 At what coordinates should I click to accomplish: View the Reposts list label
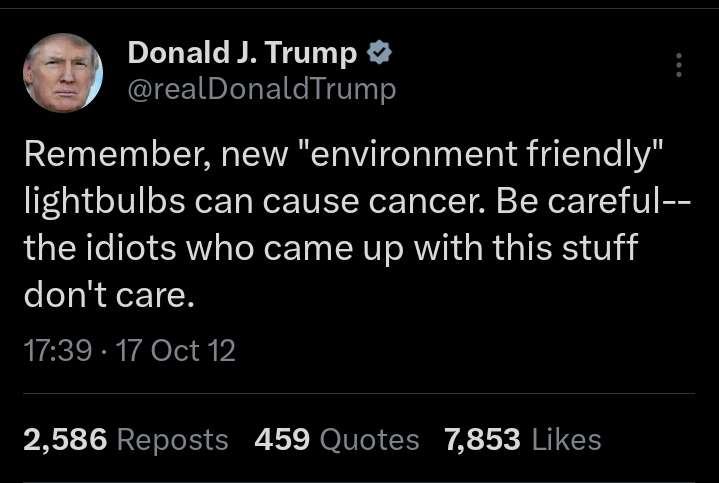pos(172,439)
